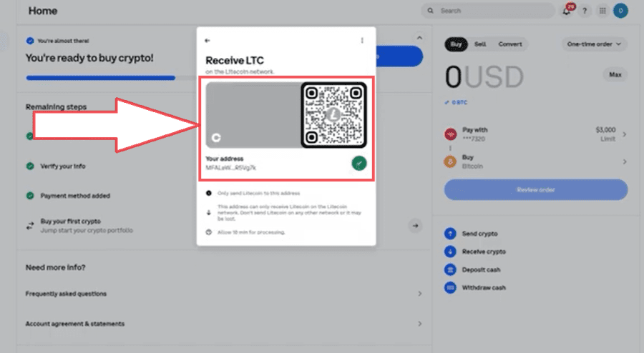Click the network warning download arrow icon
Image resolution: width=644 pixels, height=353 pixels.
(x=209, y=213)
